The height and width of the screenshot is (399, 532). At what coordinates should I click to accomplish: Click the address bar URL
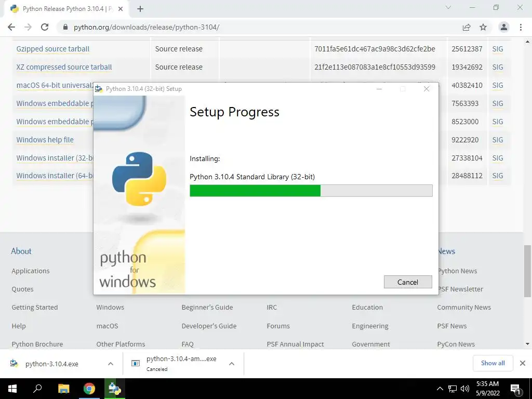point(147,27)
